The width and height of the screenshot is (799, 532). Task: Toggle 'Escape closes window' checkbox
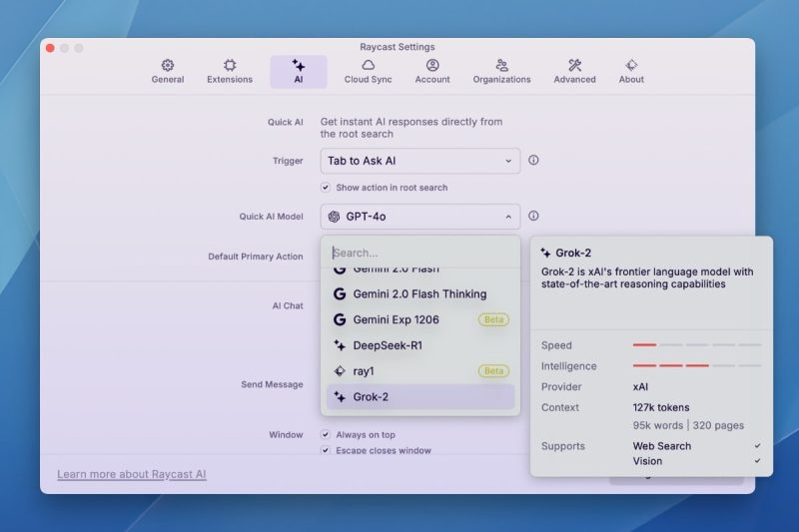coord(326,450)
